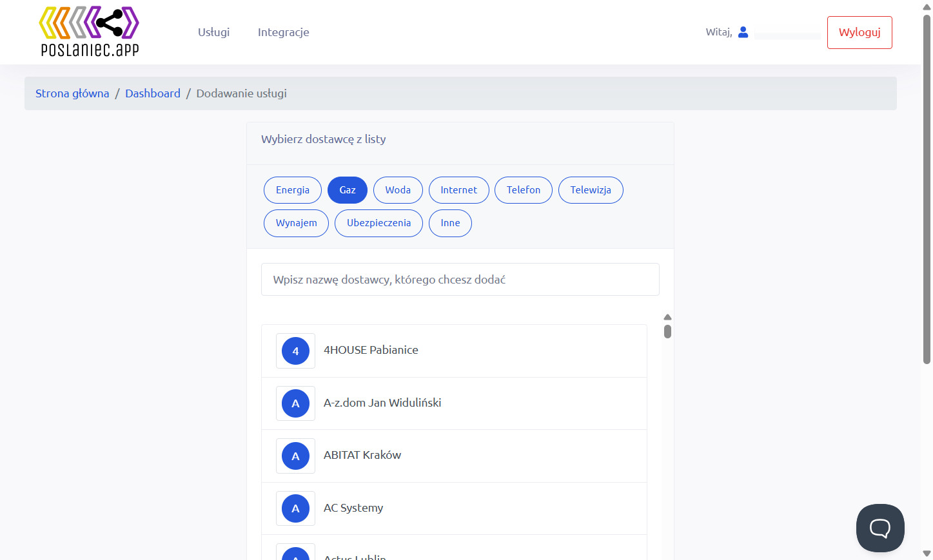Image resolution: width=933 pixels, height=560 pixels.
Task: Choose provider AC Systemy
Action: tap(454, 508)
